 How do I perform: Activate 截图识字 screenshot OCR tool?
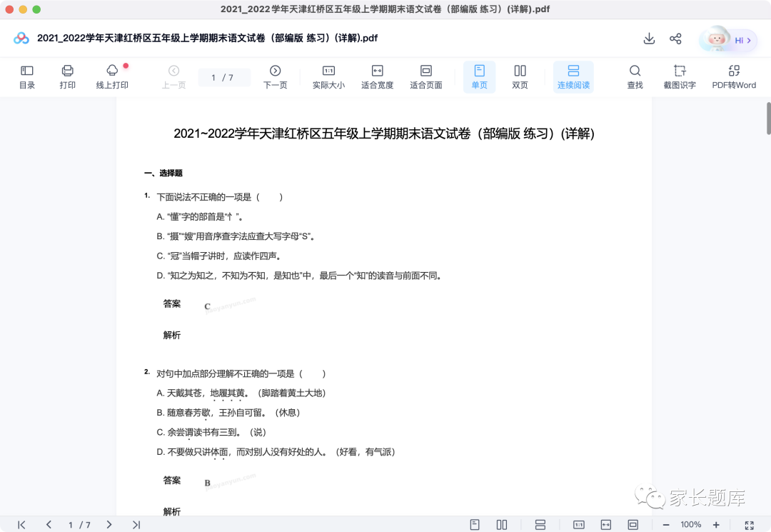[x=680, y=77]
